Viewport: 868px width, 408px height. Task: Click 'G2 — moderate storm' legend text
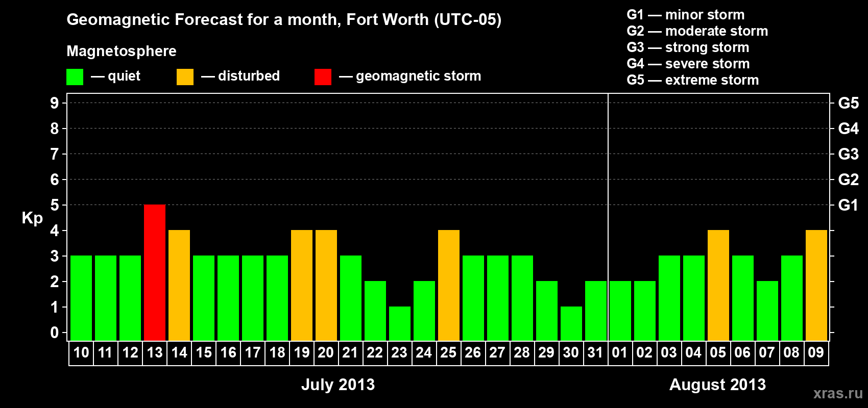tap(697, 31)
